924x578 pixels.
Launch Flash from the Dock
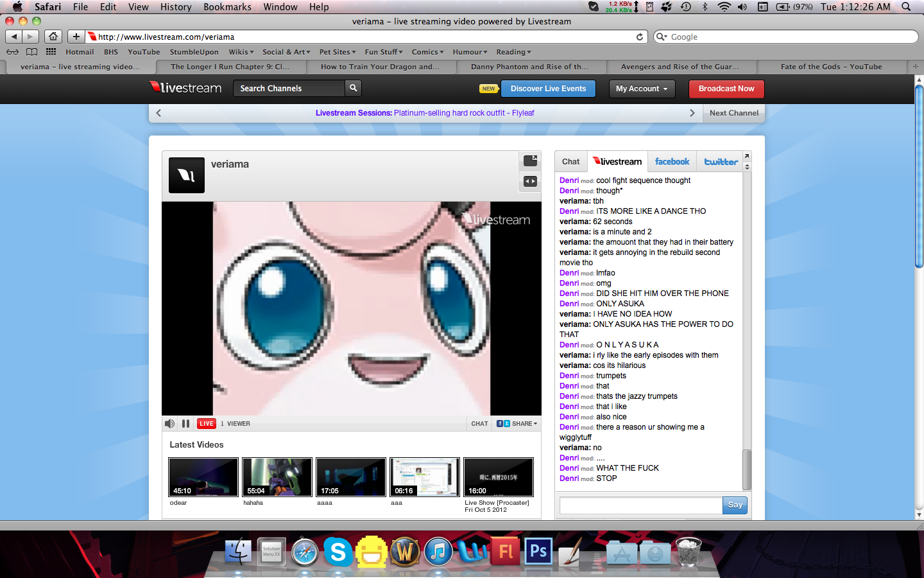[x=506, y=551]
